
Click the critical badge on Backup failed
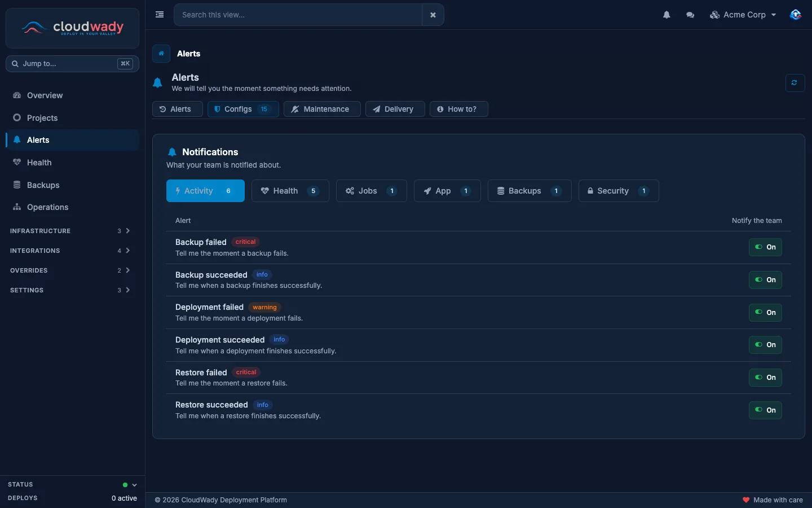point(245,242)
